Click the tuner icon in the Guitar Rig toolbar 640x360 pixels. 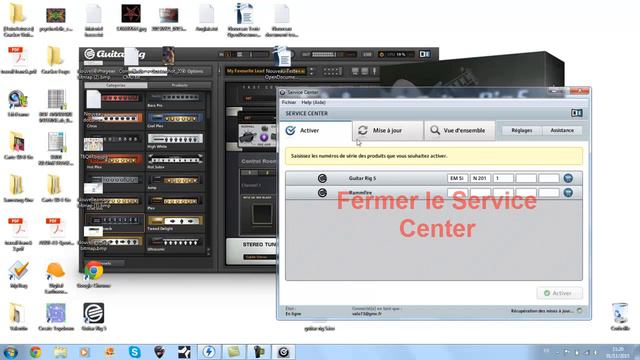[x=375, y=71]
